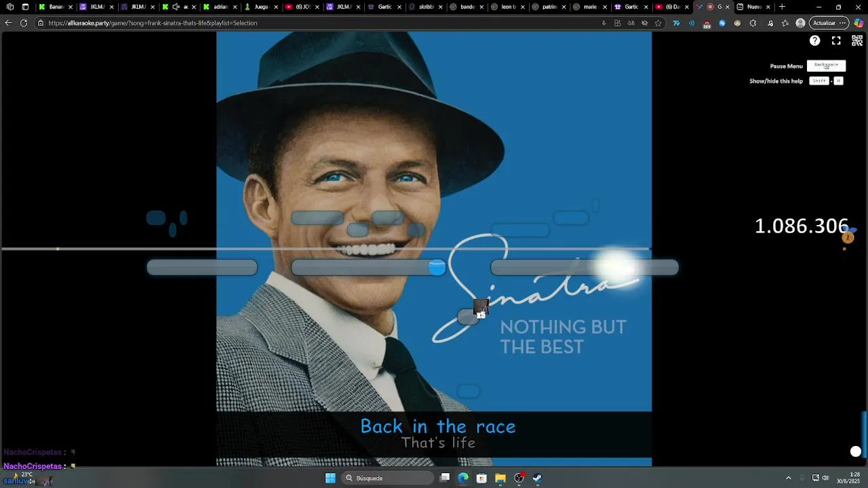Open the Windows Start menu
This screenshot has height=488, width=868.
coord(330,478)
